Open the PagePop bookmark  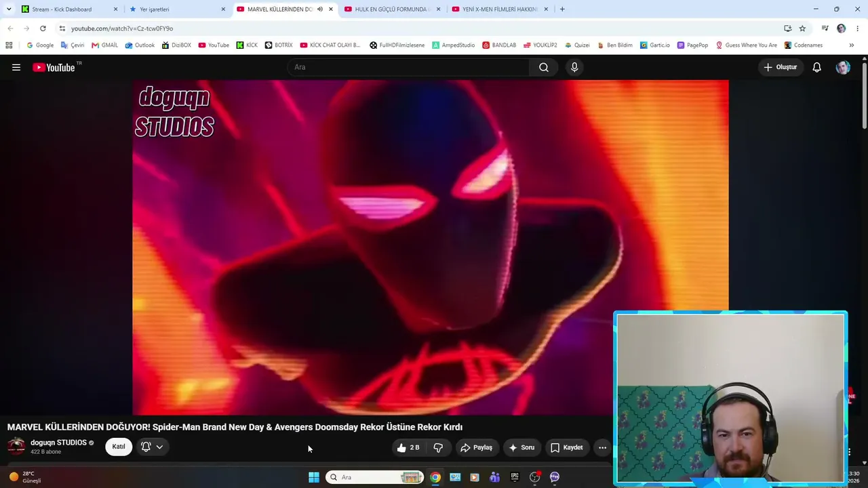[x=692, y=45]
